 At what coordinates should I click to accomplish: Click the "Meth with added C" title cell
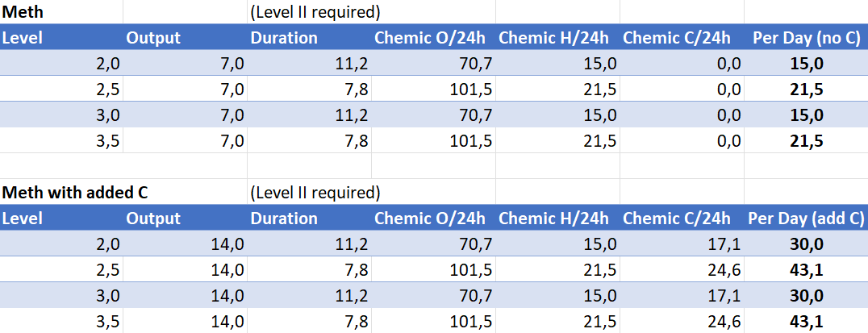(x=74, y=193)
